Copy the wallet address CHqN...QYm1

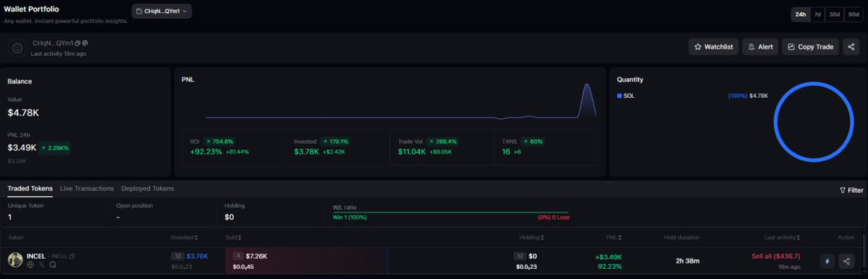coord(77,43)
